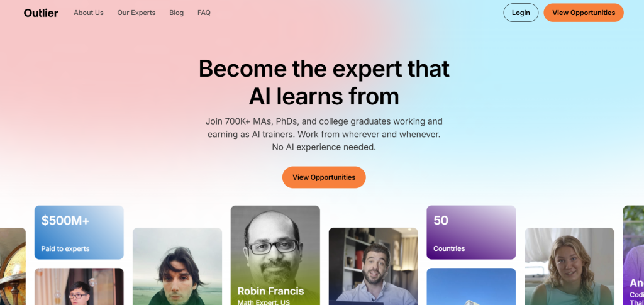Click the blue sky image below Countries card

(x=471, y=287)
